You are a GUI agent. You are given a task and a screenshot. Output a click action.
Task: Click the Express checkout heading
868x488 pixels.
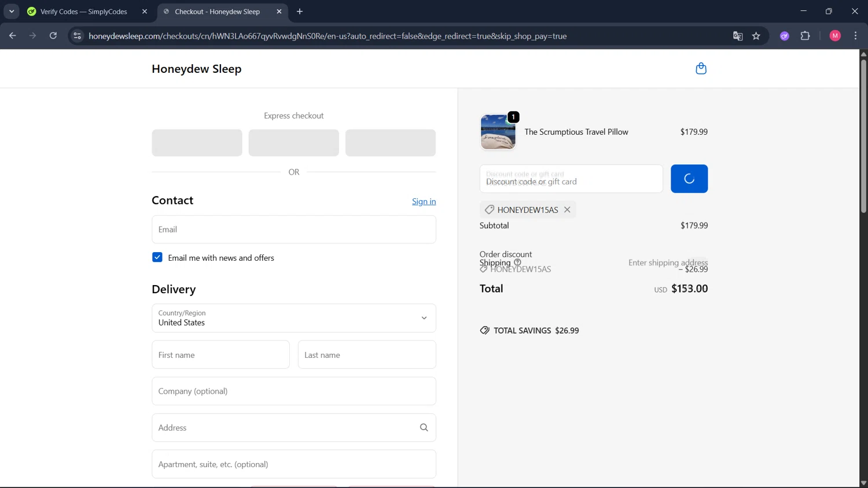click(294, 116)
